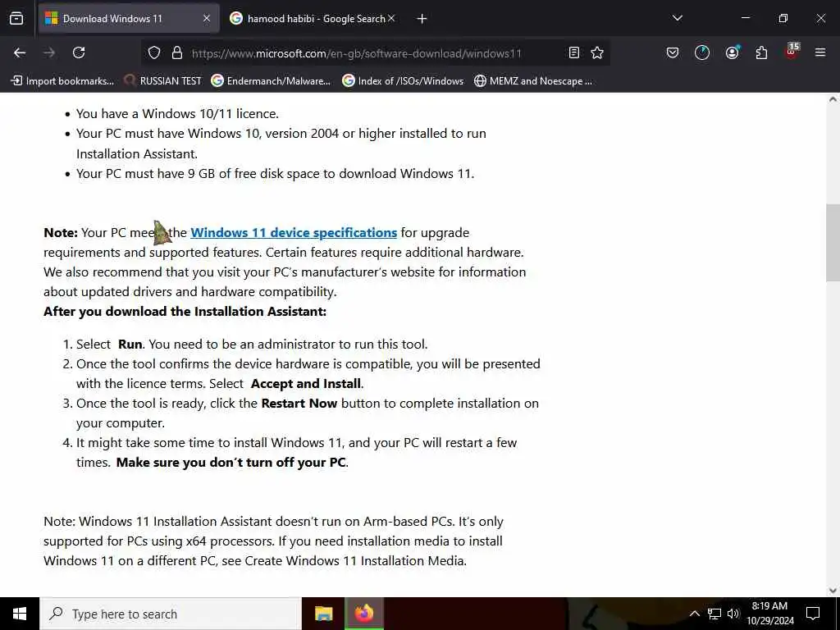Go back to previous page
Viewport: 840px width, 630px height.
pyautogui.click(x=20, y=52)
